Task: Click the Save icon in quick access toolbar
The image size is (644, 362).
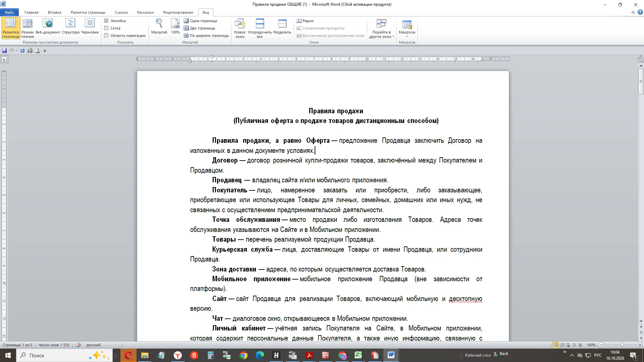Action: tap(4, 51)
